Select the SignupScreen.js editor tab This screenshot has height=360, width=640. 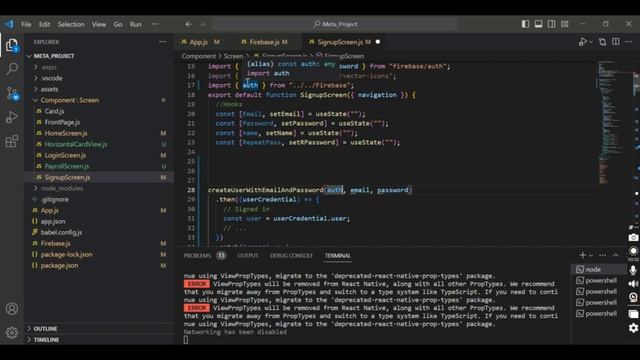344,42
